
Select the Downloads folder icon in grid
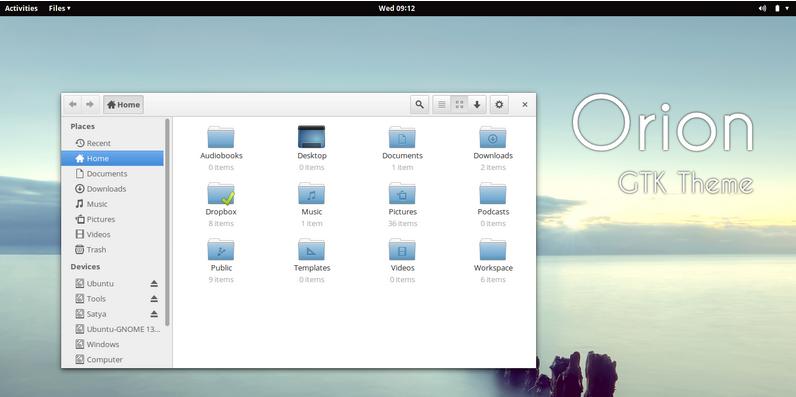pos(492,137)
